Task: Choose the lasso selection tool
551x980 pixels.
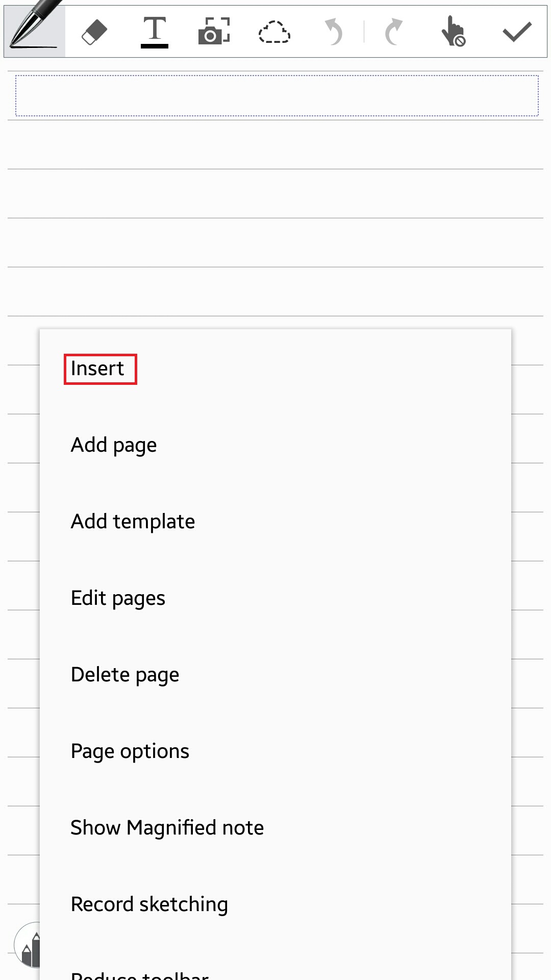Action: (274, 32)
